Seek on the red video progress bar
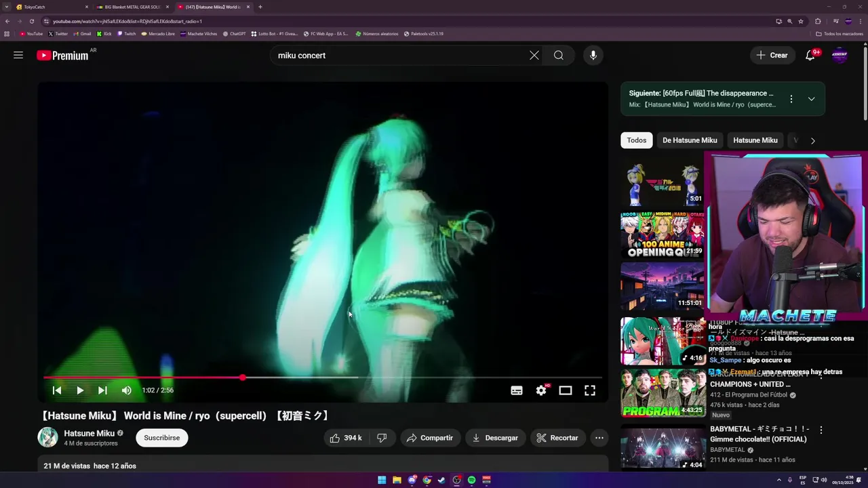Screen dimensions: 868x488 [323, 378]
